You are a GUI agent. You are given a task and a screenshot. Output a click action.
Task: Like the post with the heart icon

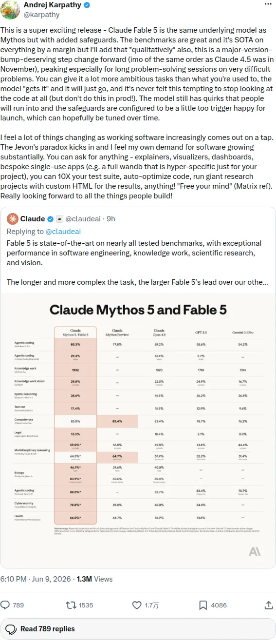point(137,605)
